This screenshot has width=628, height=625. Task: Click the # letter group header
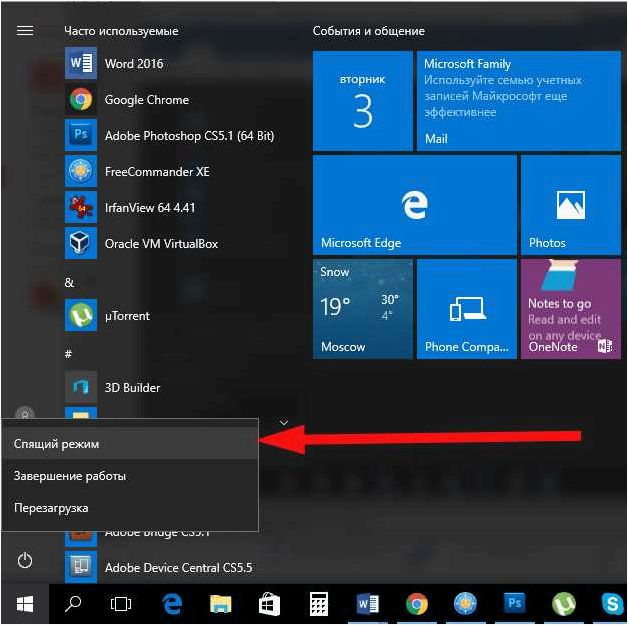[x=68, y=354]
